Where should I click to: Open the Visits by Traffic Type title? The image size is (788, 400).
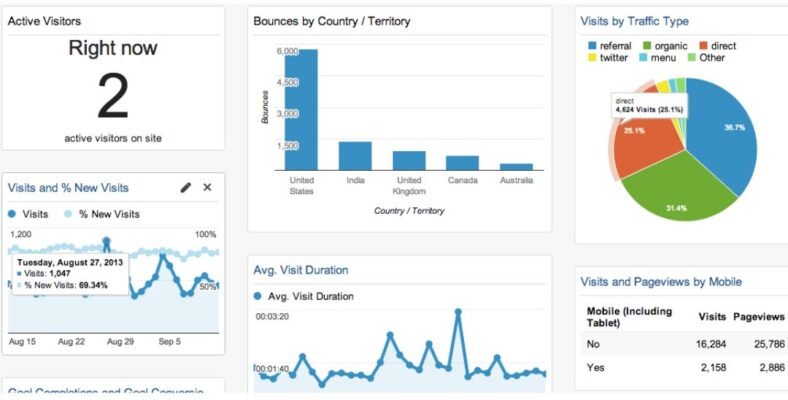coord(634,21)
